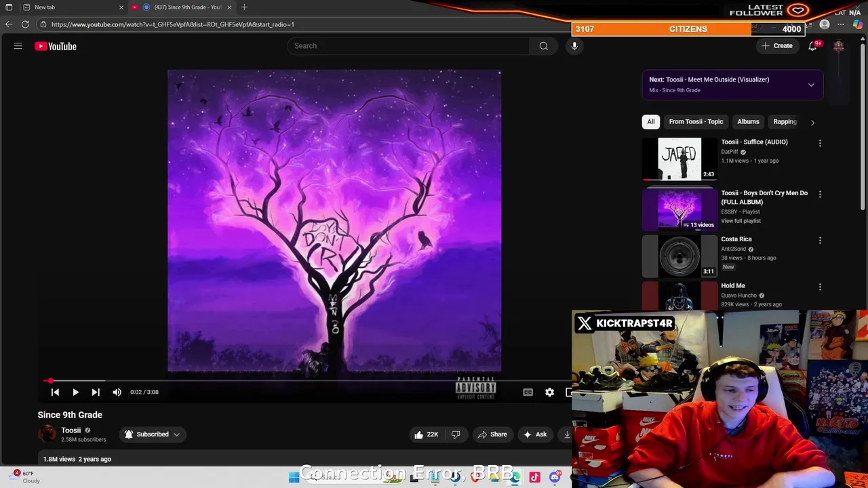The image size is (868, 488).
Task: Open the Toosii - Suffice (AUDIO) video thumbnail
Action: (x=679, y=159)
